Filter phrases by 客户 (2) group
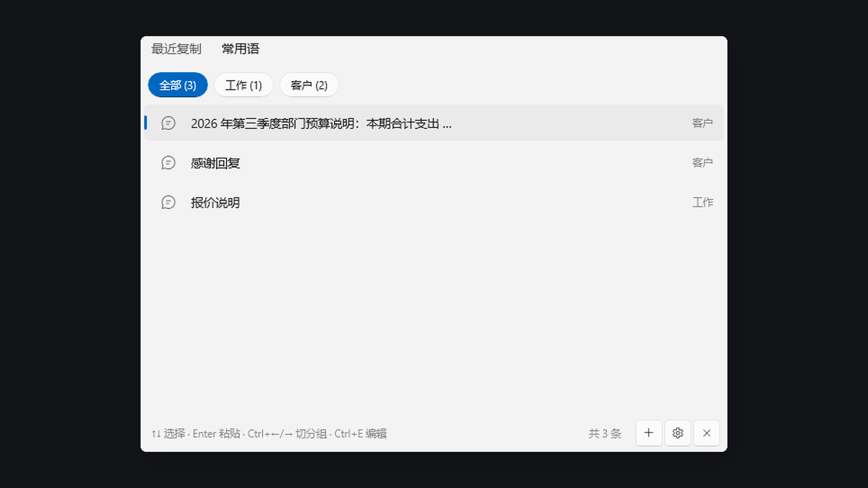Viewport: 868px width, 488px height. pos(309,85)
